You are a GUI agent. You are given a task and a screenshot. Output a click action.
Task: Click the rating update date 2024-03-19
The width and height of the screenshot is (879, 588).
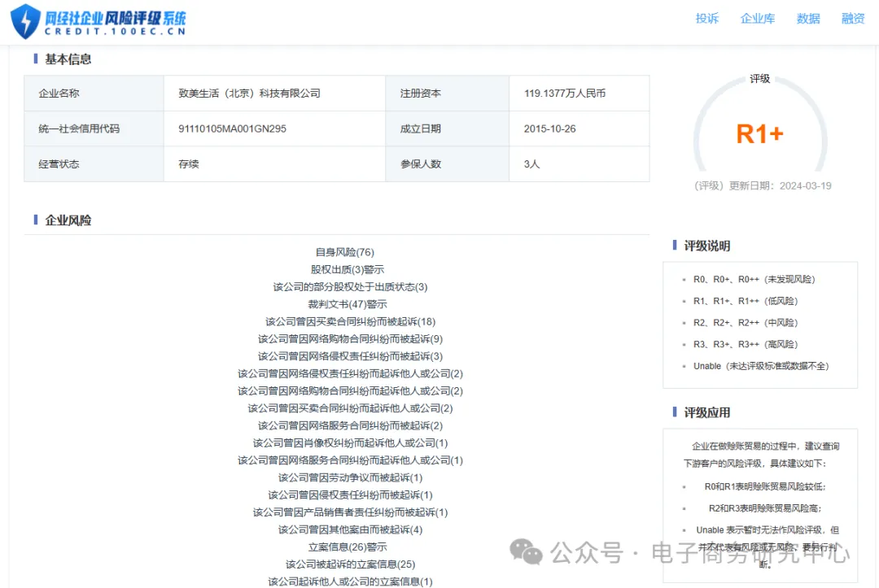click(x=805, y=186)
